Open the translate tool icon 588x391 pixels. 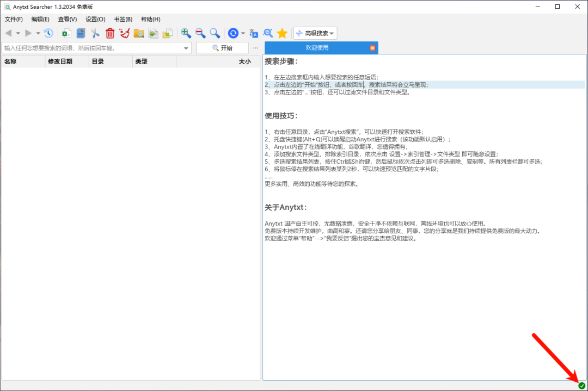click(254, 33)
